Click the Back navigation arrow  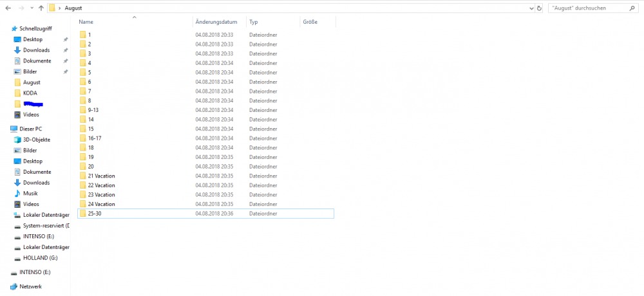7,8
